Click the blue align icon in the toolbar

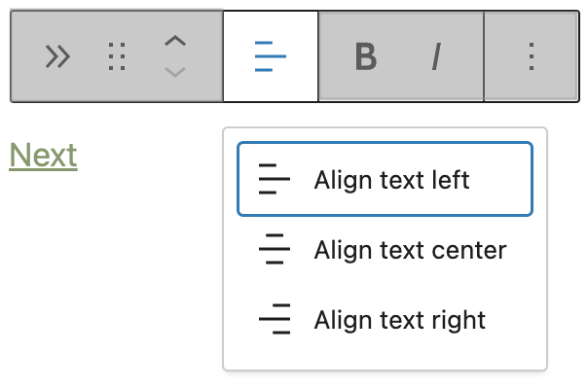271,56
